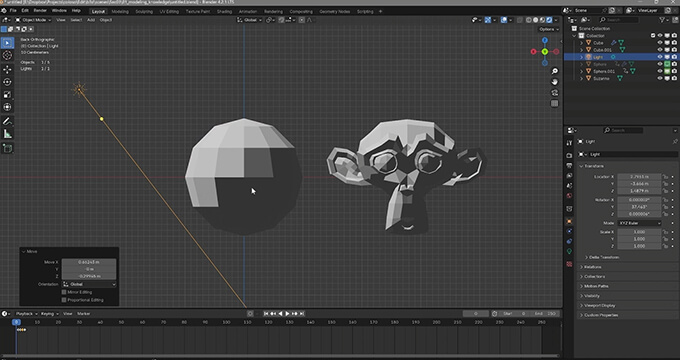Screen dimensions: 680x360
Task: Click the Rotation Y value field
Action: [x=639, y=207]
